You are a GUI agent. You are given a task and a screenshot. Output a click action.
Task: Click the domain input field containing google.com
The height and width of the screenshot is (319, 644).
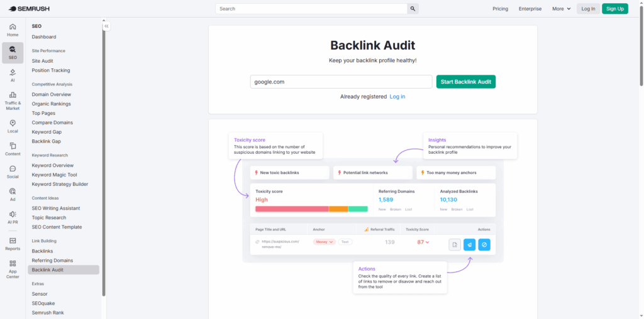click(x=341, y=82)
